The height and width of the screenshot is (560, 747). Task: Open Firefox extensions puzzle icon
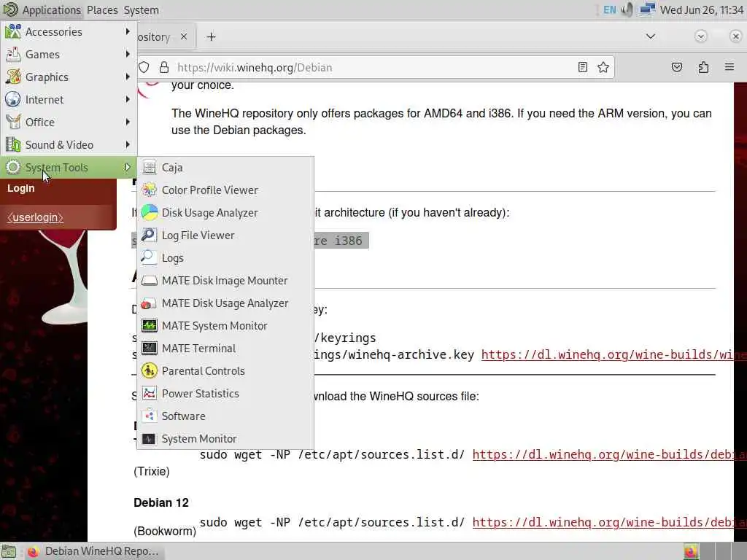point(703,67)
